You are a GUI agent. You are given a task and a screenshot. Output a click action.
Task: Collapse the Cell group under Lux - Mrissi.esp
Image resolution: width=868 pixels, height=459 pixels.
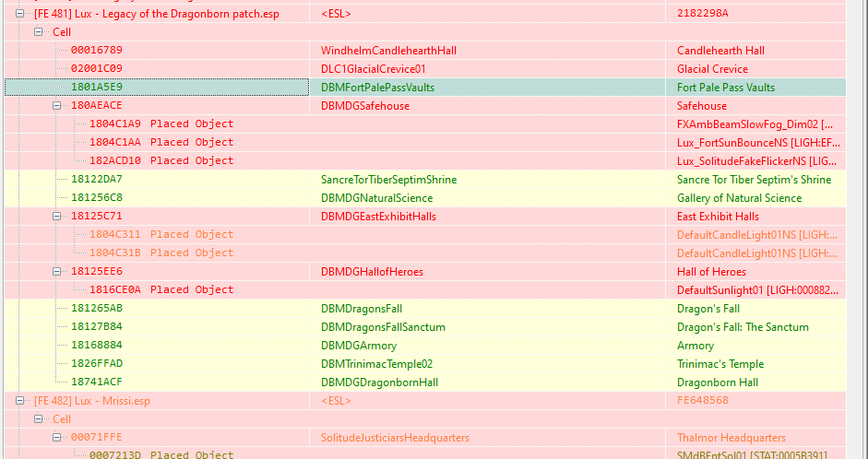click(x=38, y=418)
